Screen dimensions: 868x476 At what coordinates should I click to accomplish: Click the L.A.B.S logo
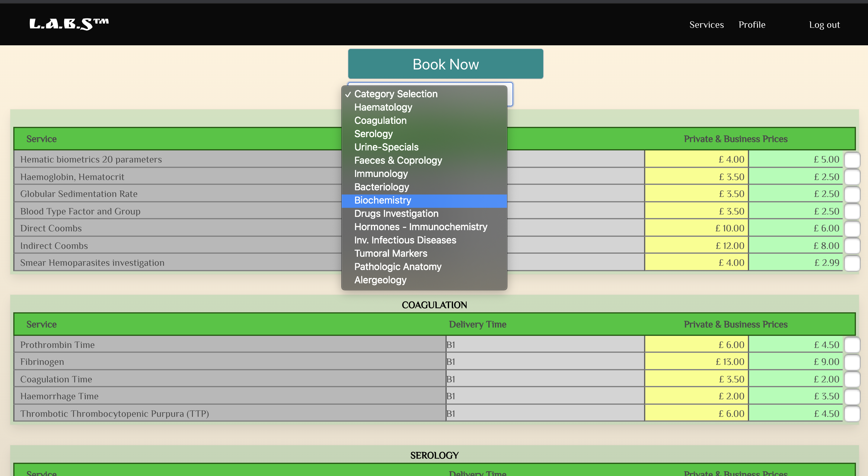point(69,24)
